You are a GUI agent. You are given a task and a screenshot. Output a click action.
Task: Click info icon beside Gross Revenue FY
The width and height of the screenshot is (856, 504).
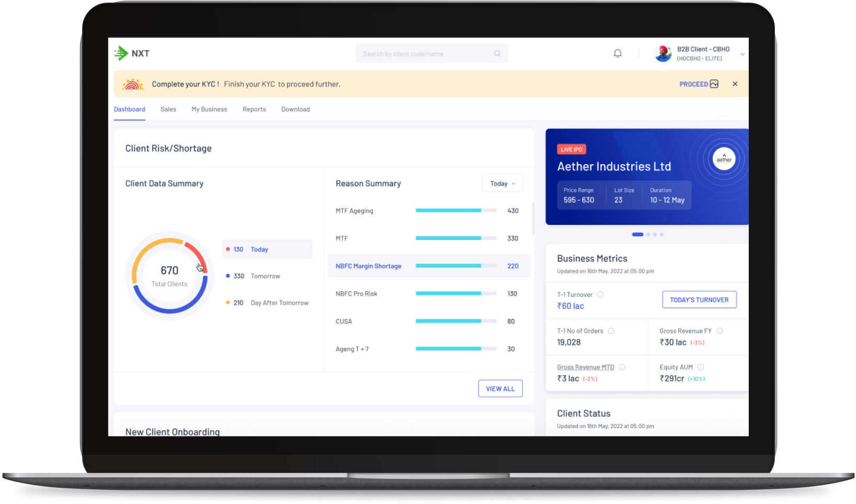pos(720,331)
